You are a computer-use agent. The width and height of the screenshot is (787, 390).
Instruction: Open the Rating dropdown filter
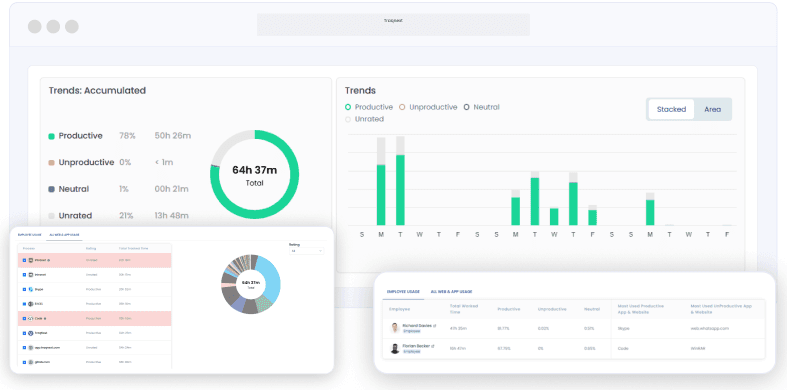pos(306,250)
